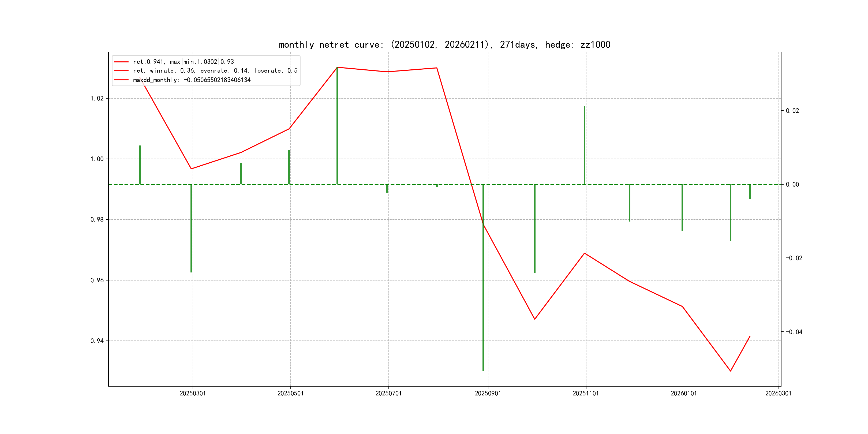868x434 pixels.
Task: Click legend entry 'net:0.941, max|min'
Action: click(x=183, y=62)
